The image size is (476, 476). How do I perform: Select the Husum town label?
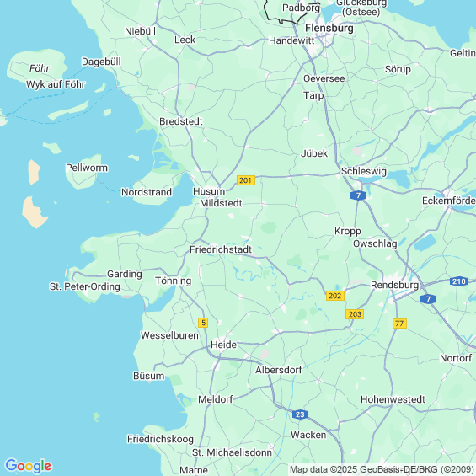click(x=209, y=191)
